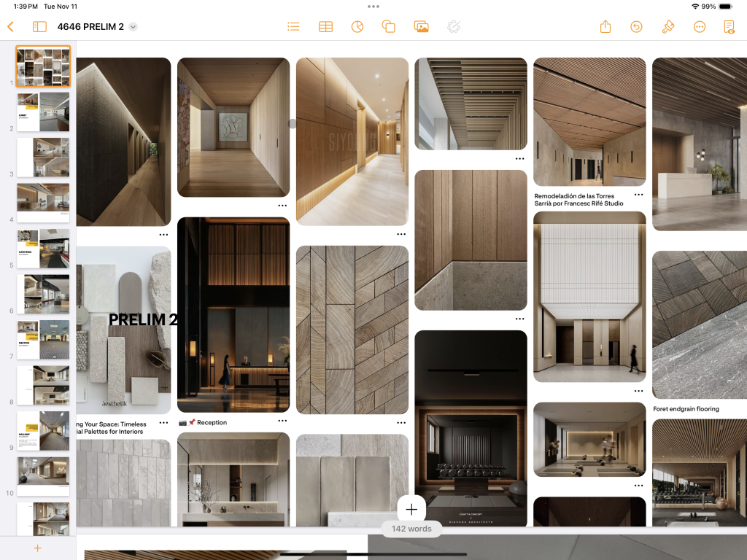Open the More options menu
The image size is (747, 560).
click(700, 27)
